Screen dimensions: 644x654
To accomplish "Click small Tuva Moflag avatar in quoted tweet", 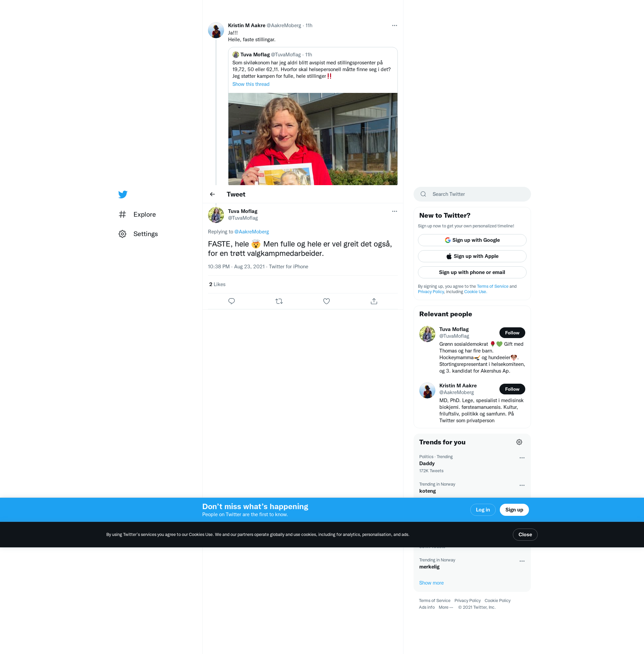I will (x=236, y=55).
